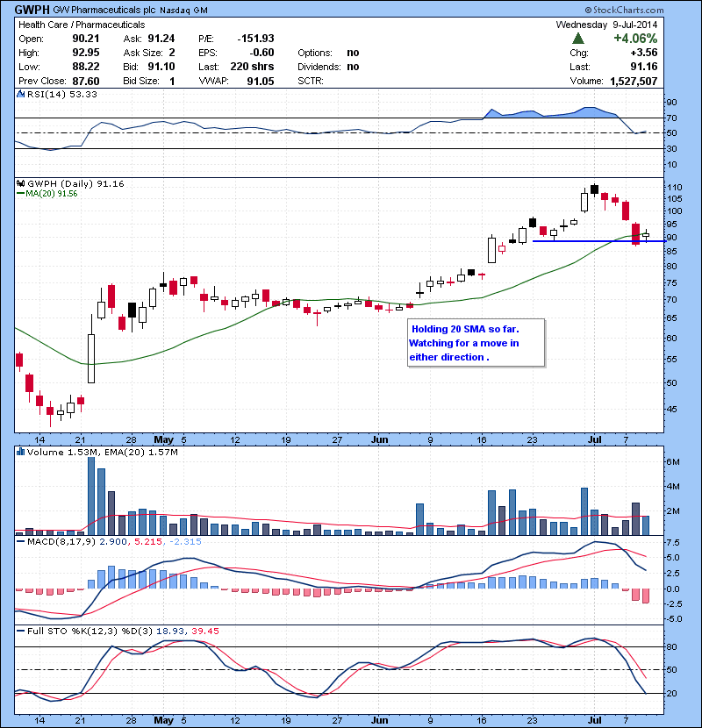Click the Dividends 'no' value
This screenshot has height=728, width=702.
click(353, 67)
